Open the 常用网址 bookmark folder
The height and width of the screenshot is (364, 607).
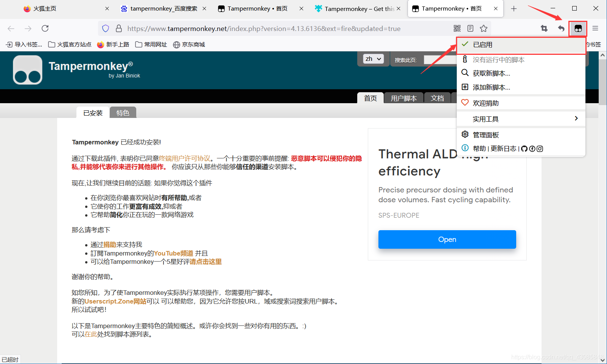point(151,45)
